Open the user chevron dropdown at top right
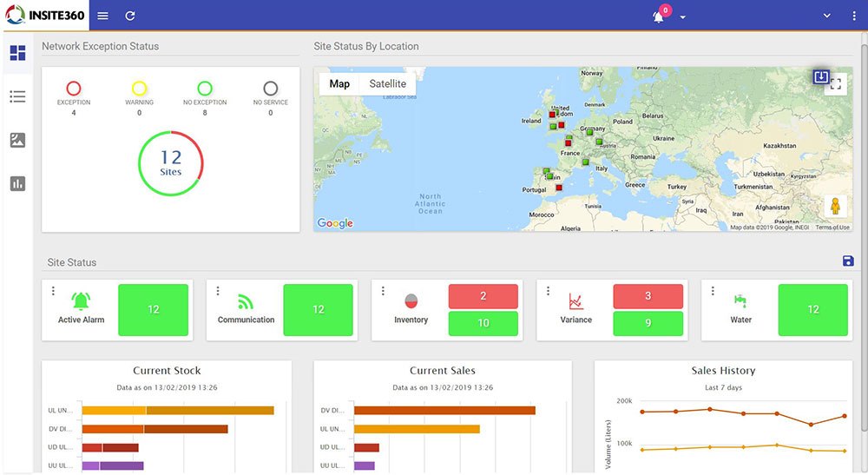Viewport: 868px width, 475px height. 826,16
